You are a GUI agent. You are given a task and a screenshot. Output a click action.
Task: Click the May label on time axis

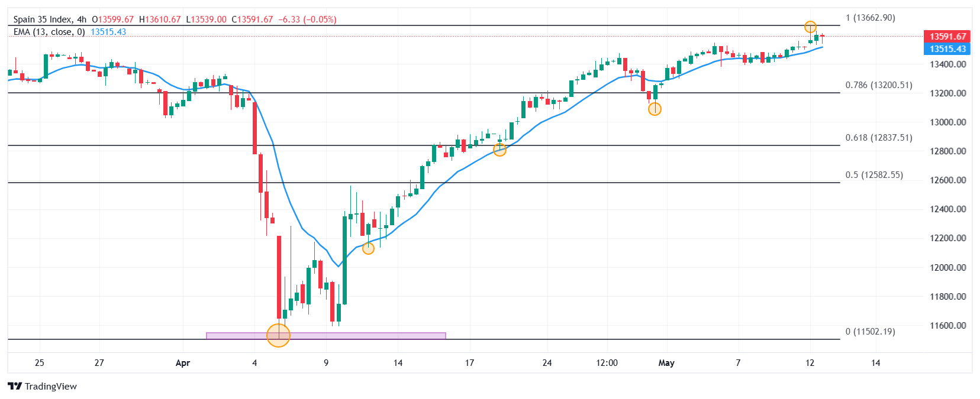coord(666,363)
